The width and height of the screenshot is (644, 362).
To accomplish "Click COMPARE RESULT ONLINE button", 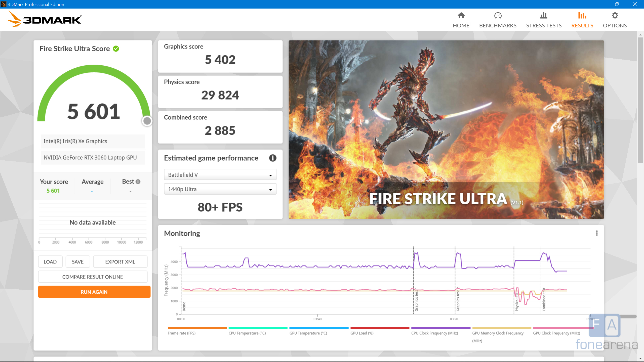I will [93, 277].
